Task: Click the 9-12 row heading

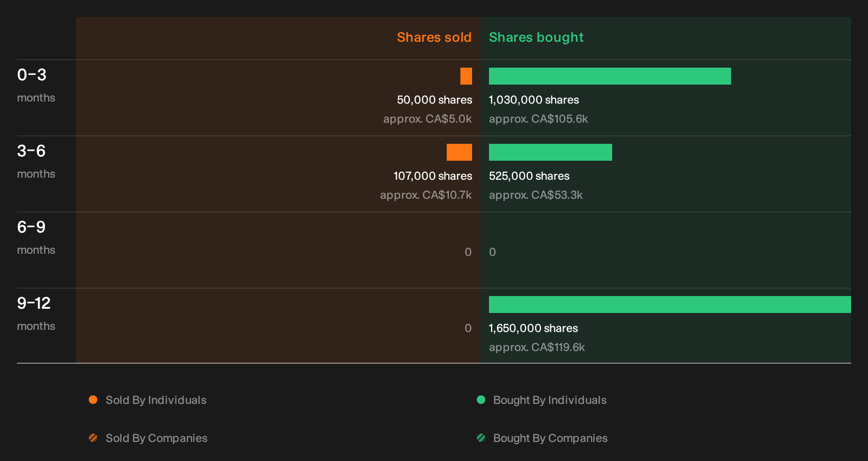Action: pos(34,303)
